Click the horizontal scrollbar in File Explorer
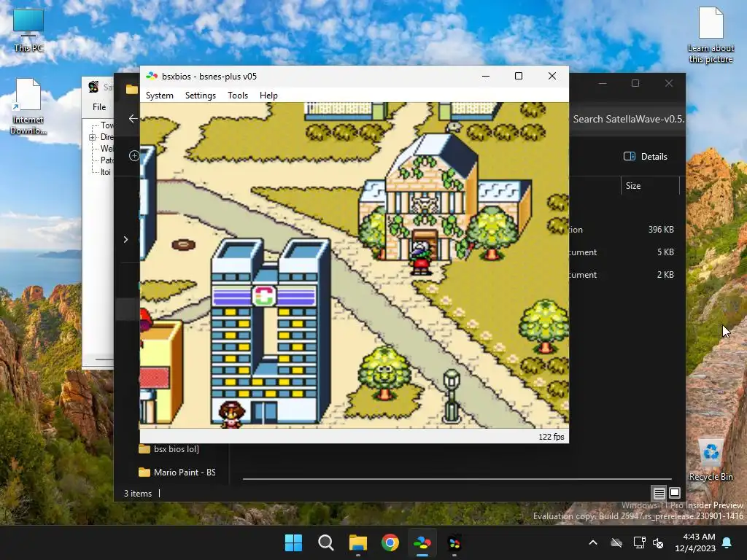 pos(457,478)
